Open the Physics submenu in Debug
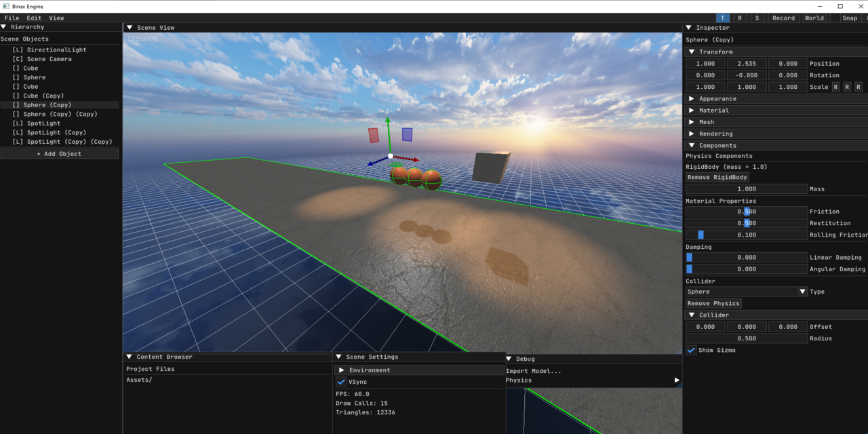 tap(593, 380)
